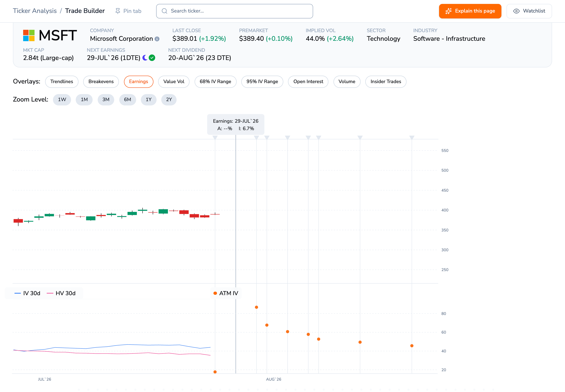This screenshot has width=565, height=392.
Task: Click the first earnings marker triangle on the chart
Action: (x=215, y=138)
